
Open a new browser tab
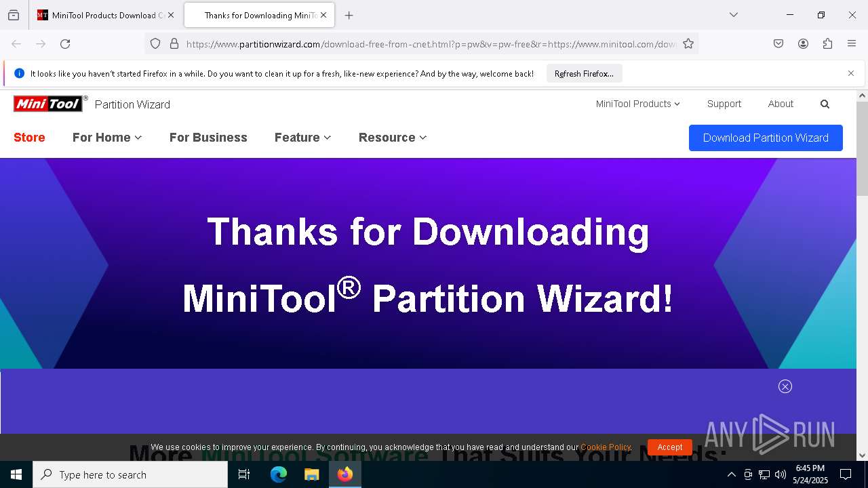tap(349, 15)
